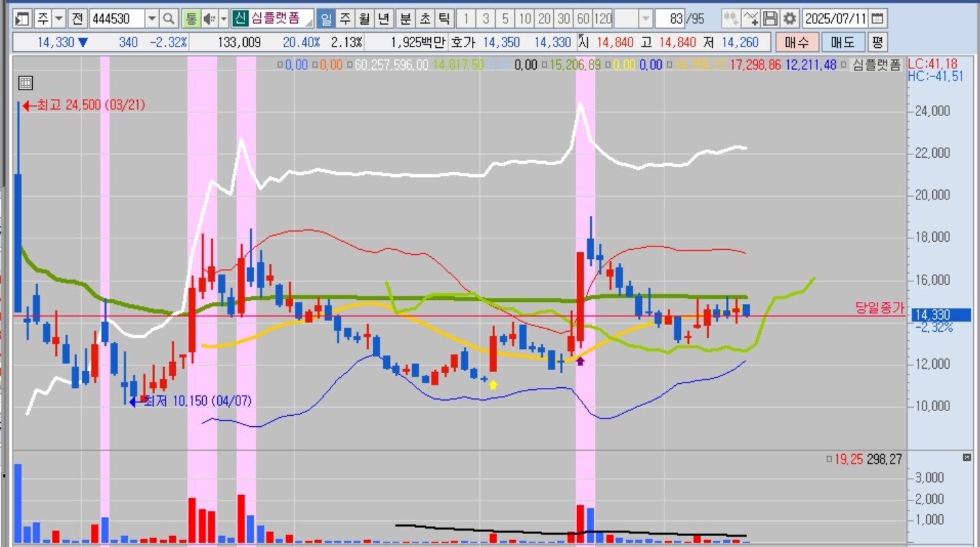980x547 pixels.
Task: Click the 당일종가 label on the price line
Action: click(x=880, y=308)
